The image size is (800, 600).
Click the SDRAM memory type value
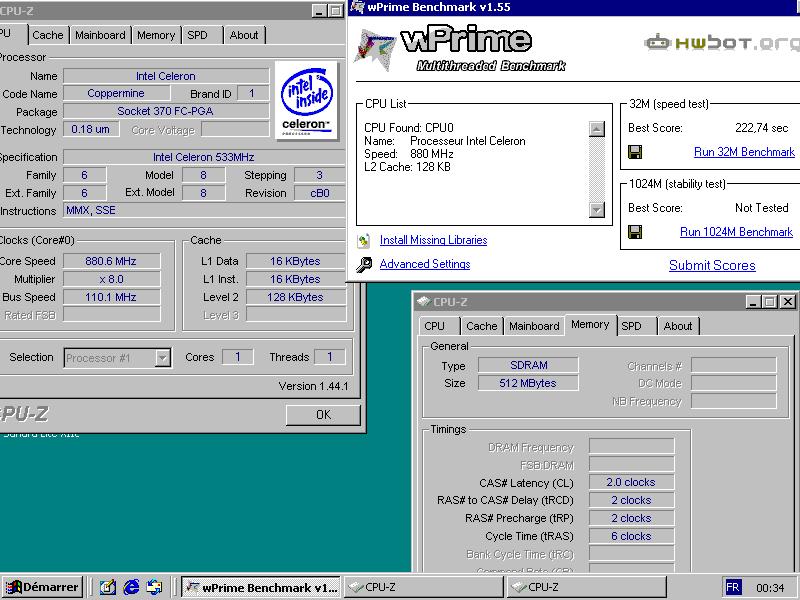pyautogui.click(x=529, y=365)
